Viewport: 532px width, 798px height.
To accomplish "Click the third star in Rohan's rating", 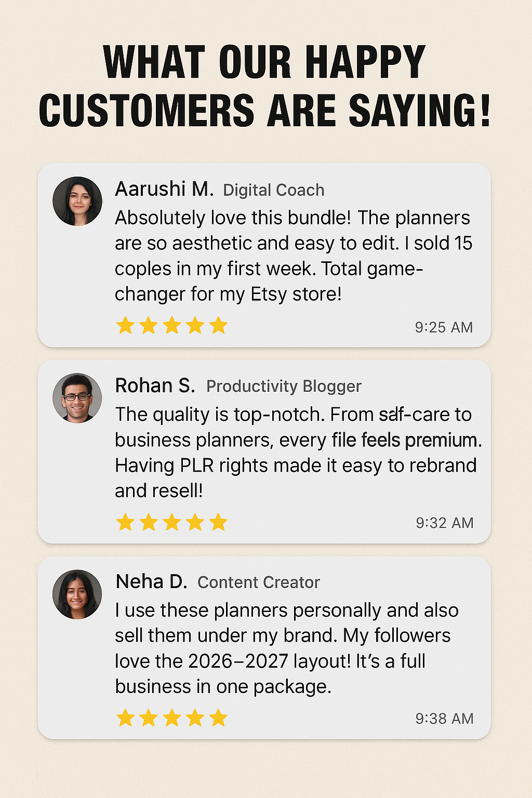I will pos(172,522).
